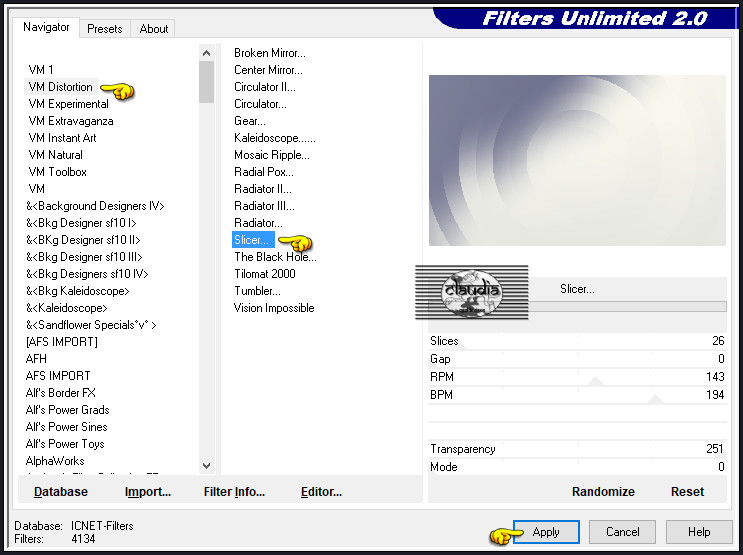The height and width of the screenshot is (555, 743).
Task: Select VM Distortion category
Action: click(61, 87)
